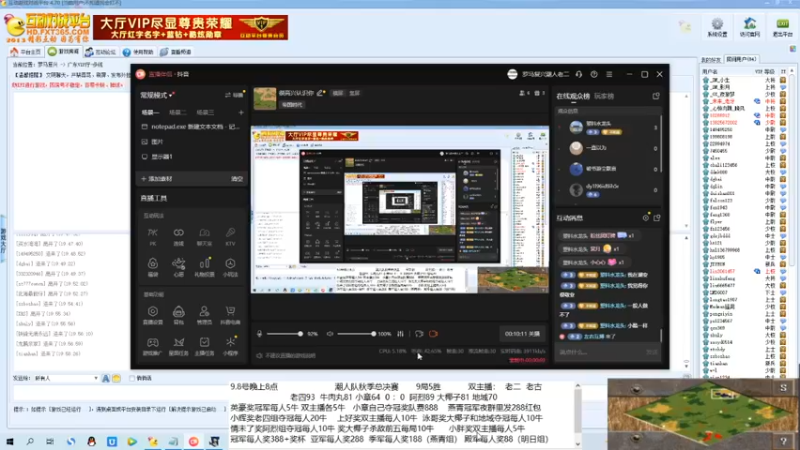
Task: Click the stream cover thumbnail image
Action: (265, 98)
